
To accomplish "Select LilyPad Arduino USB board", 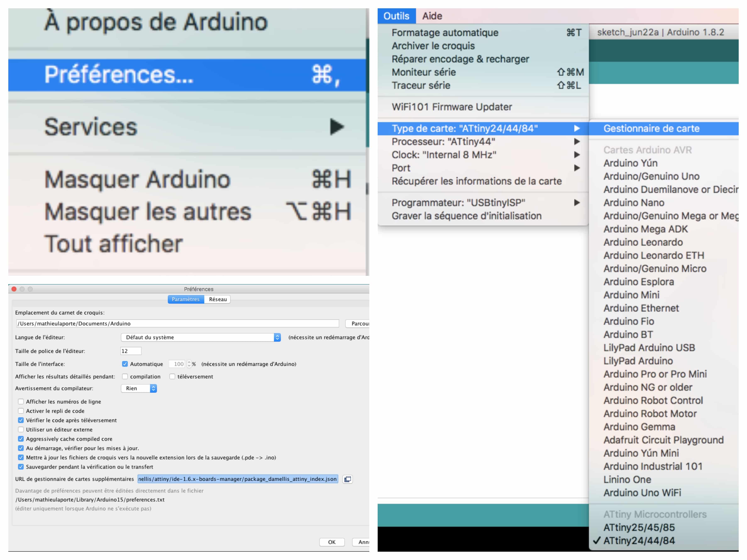I will pyautogui.click(x=664, y=348).
